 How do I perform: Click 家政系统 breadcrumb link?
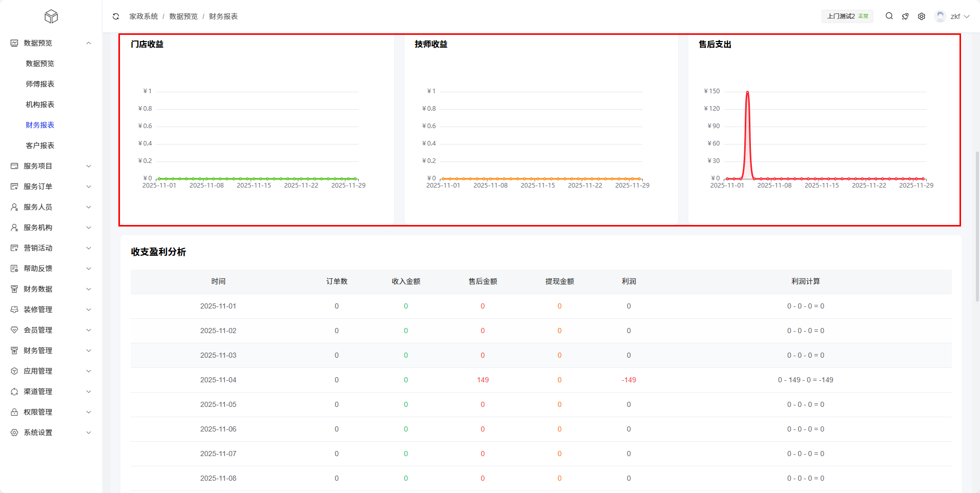pyautogui.click(x=144, y=16)
